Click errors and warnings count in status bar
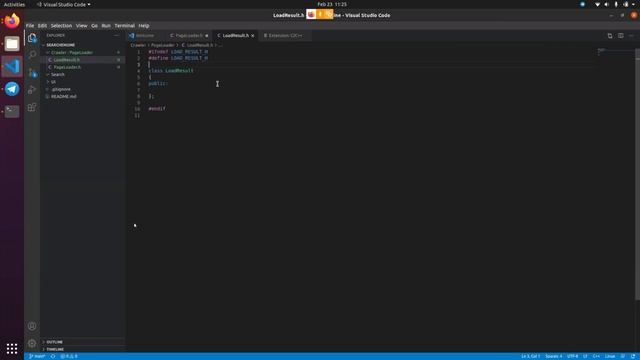Viewport: 640px width, 360px height. tap(69, 356)
